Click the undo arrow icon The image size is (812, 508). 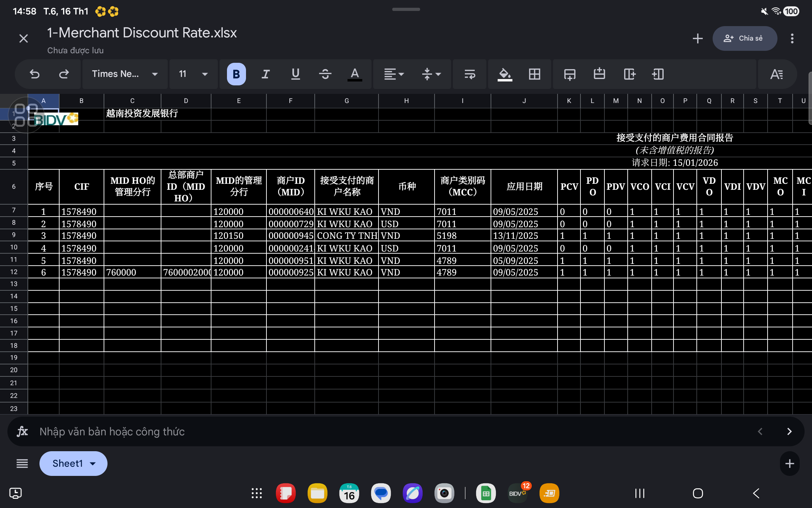tap(35, 74)
